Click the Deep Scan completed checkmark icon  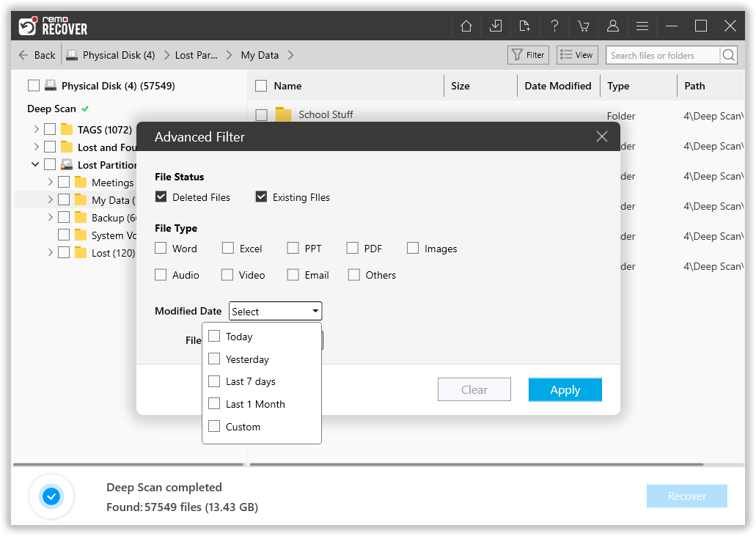51,496
